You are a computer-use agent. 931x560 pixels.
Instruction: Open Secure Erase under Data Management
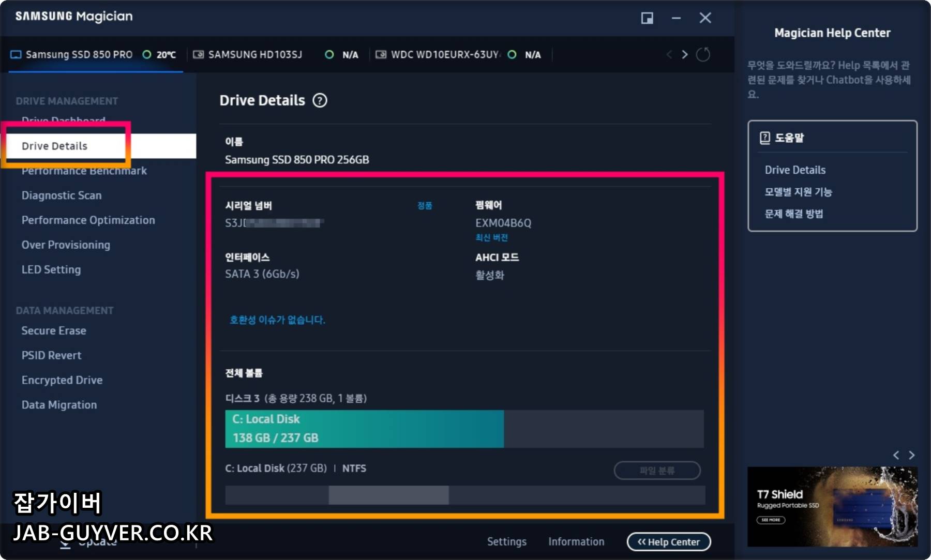pos(54,330)
